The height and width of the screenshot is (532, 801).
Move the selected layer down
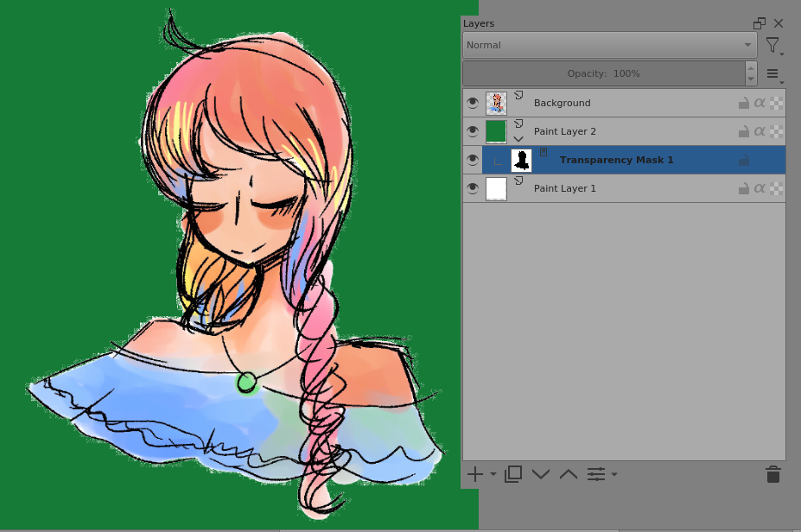click(x=540, y=474)
